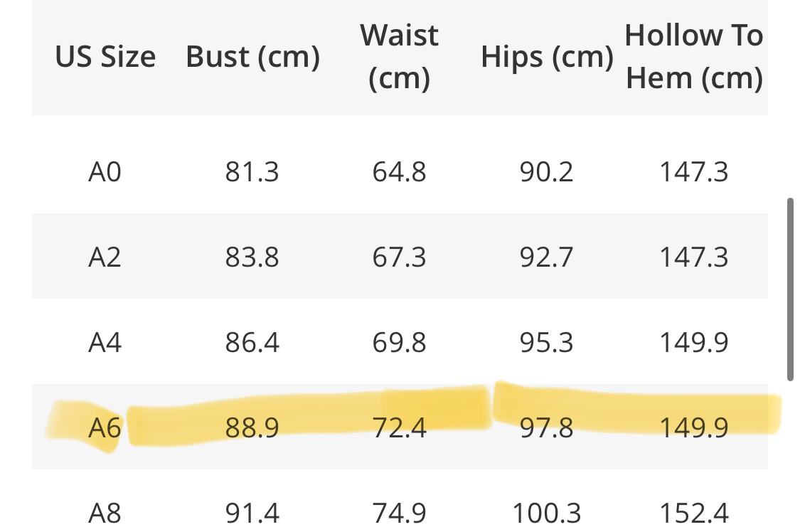The height and width of the screenshot is (532, 800).
Task: Click waist value 64.8 for A0
Action: [x=399, y=172]
